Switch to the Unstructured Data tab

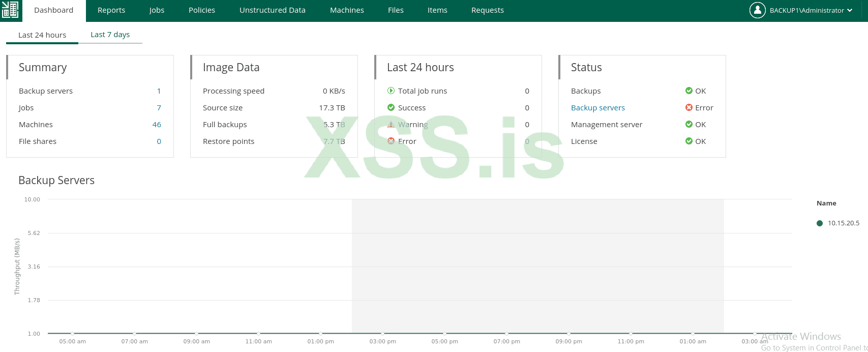click(273, 11)
